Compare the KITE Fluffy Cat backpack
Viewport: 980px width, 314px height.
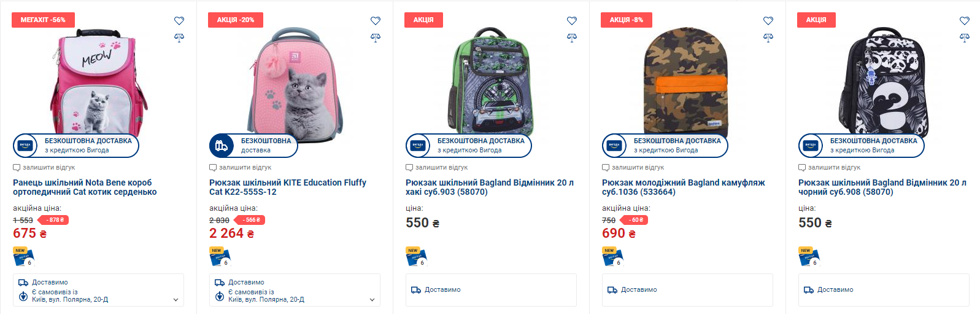376,37
